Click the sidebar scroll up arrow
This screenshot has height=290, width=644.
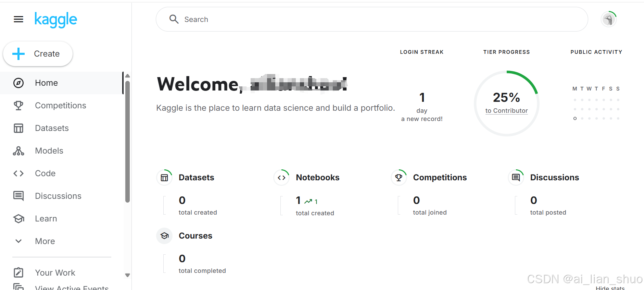tap(127, 76)
